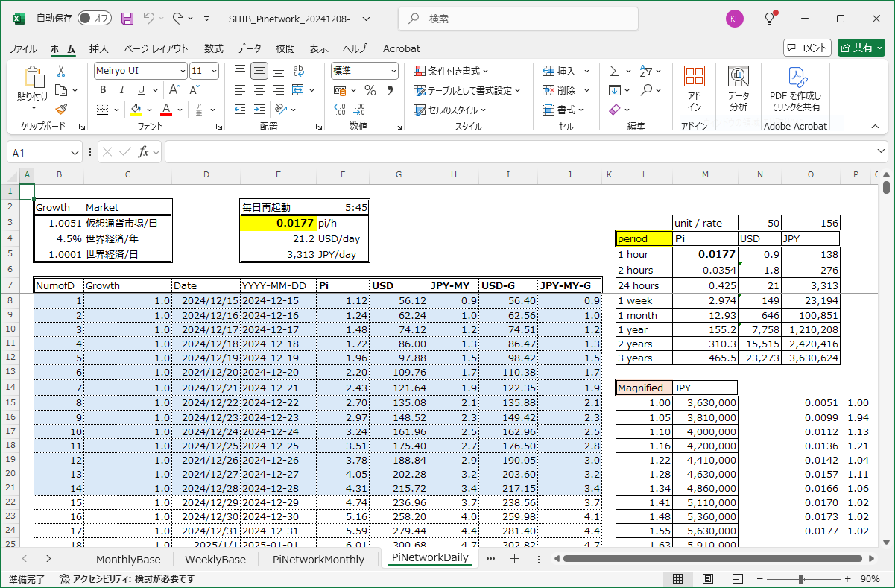This screenshot has height=588, width=895.
Task: Click the zoom slider handle
Action: (801, 579)
